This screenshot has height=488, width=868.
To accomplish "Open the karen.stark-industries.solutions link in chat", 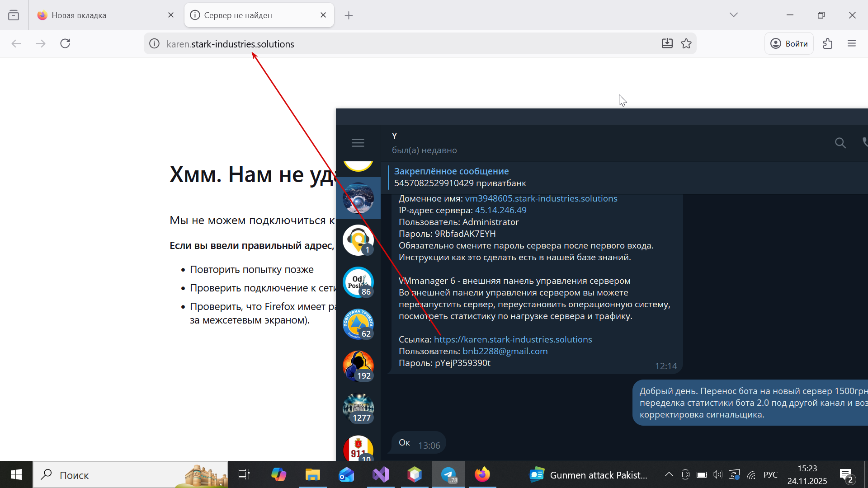I will (513, 339).
